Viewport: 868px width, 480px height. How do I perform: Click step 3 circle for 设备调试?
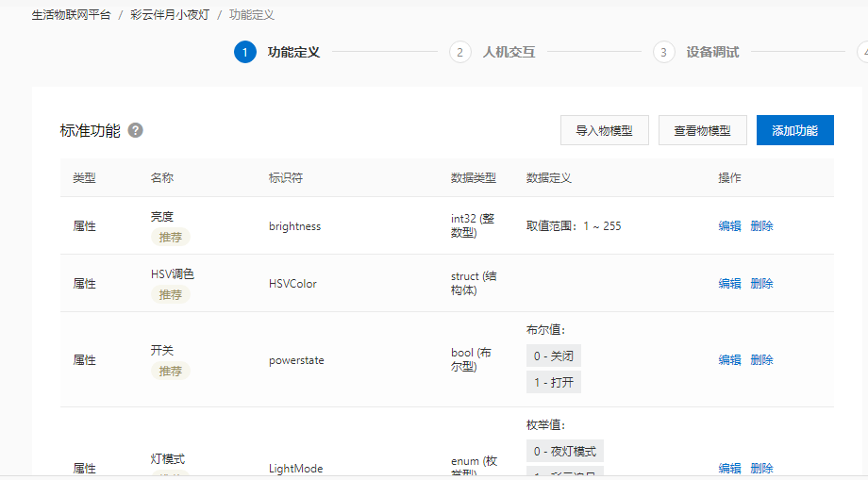(x=663, y=53)
